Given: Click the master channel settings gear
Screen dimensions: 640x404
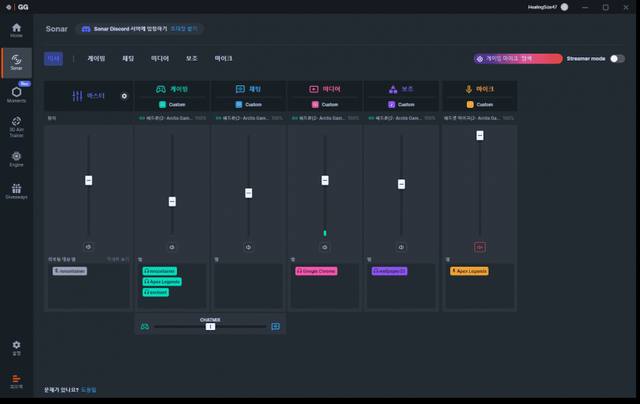Looking at the screenshot, I should click(125, 96).
